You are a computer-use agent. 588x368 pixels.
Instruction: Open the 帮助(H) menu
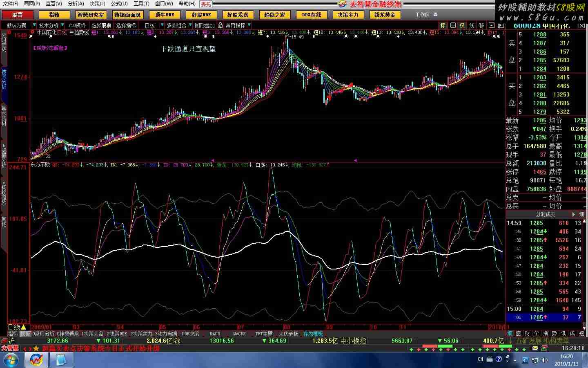(x=187, y=4)
